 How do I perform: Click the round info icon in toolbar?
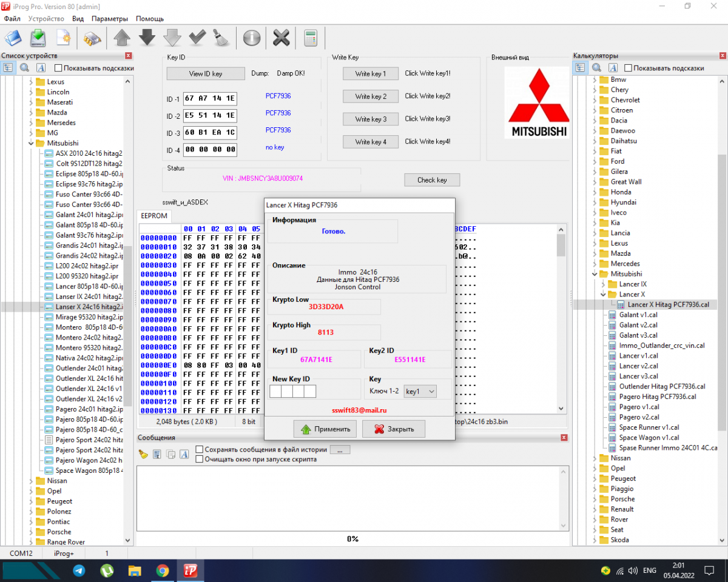[x=251, y=38]
